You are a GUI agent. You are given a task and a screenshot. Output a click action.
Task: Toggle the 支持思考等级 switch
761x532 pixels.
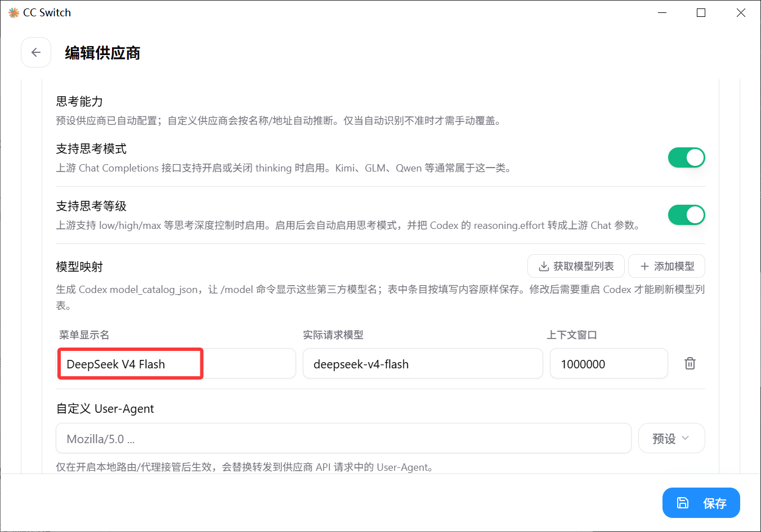686,215
